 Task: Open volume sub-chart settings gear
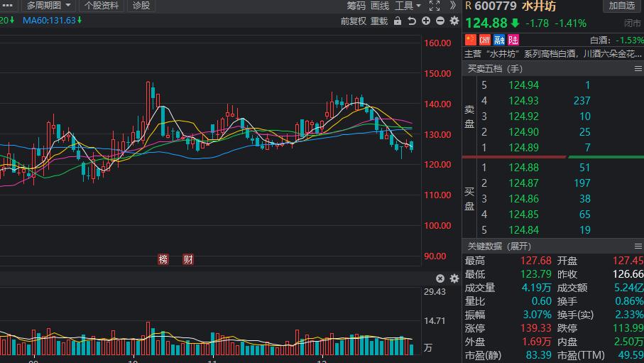[x=454, y=278]
